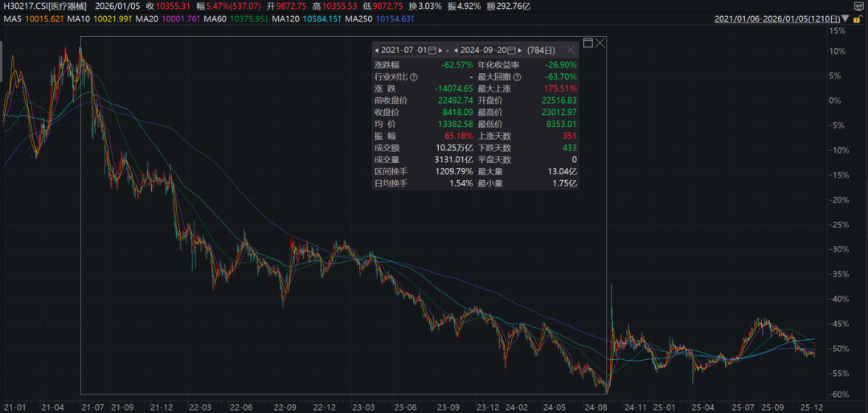Dismiss the range selection box X
This screenshot has height=413, width=868.
click(600, 42)
